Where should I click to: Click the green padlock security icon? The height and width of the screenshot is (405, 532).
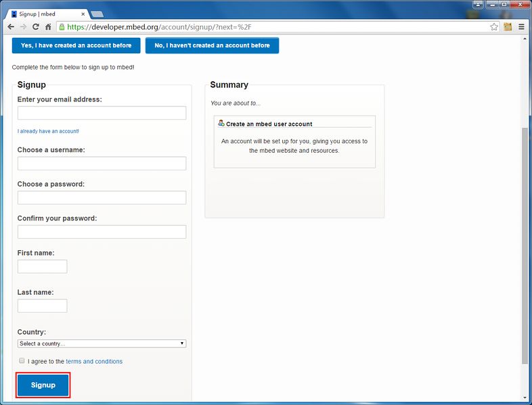click(62, 27)
